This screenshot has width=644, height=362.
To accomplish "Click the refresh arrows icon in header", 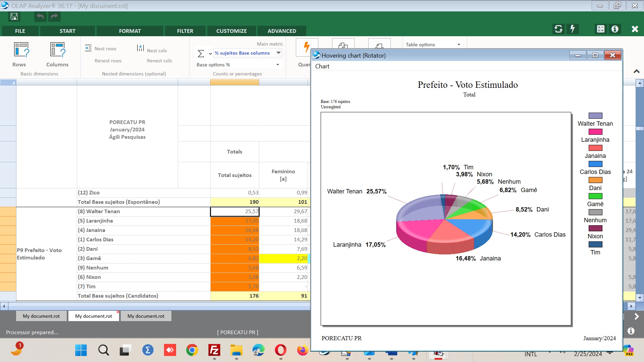I will click(x=558, y=29).
